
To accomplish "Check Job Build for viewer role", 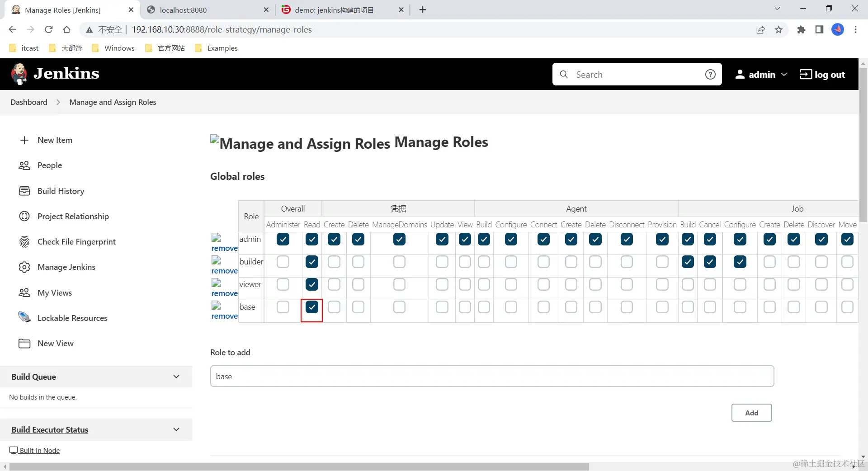I will tap(688, 285).
